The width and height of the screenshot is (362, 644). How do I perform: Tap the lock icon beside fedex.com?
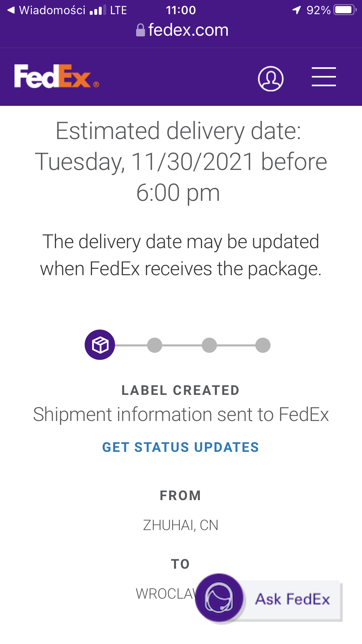pos(140,31)
